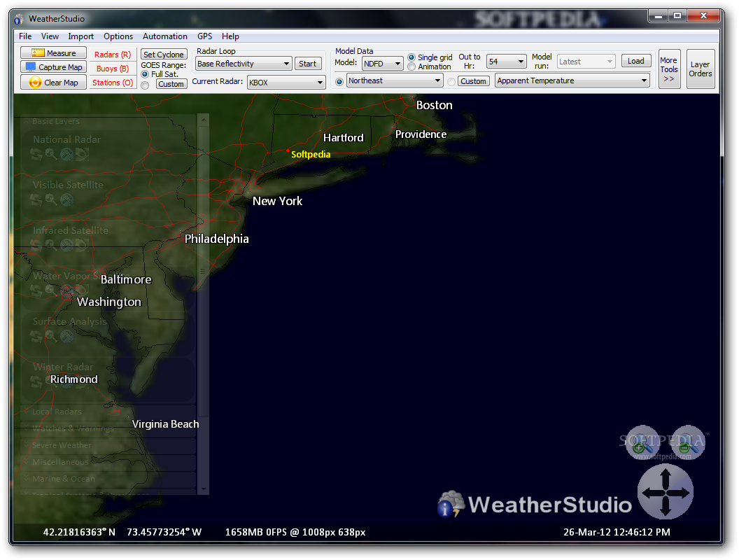Click the WeatherStudio title bar app icon
The width and height of the screenshot is (739, 560).
coord(19,20)
